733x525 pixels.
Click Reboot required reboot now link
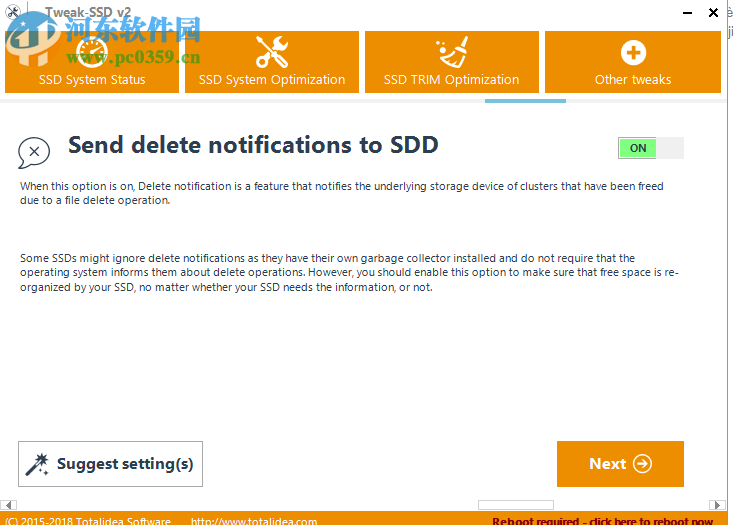tap(603, 520)
